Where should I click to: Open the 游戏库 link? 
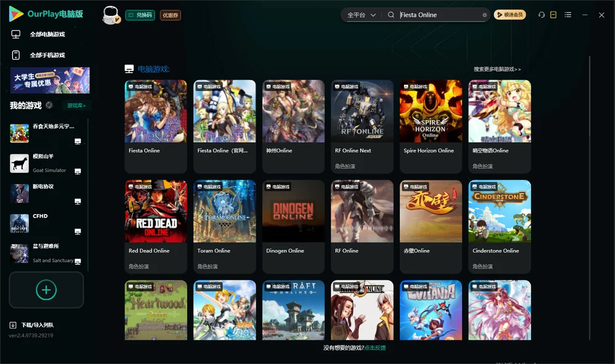tap(76, 106)
